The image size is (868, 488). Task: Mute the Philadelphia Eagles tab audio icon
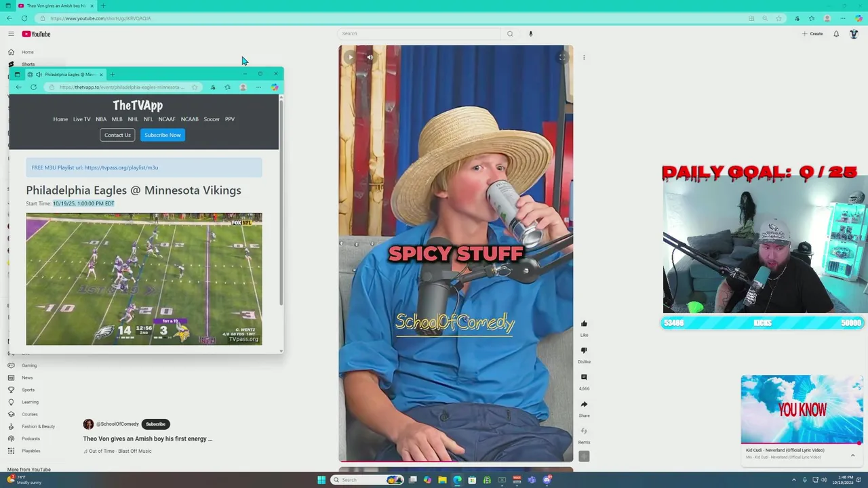click(x=39, y=75)
